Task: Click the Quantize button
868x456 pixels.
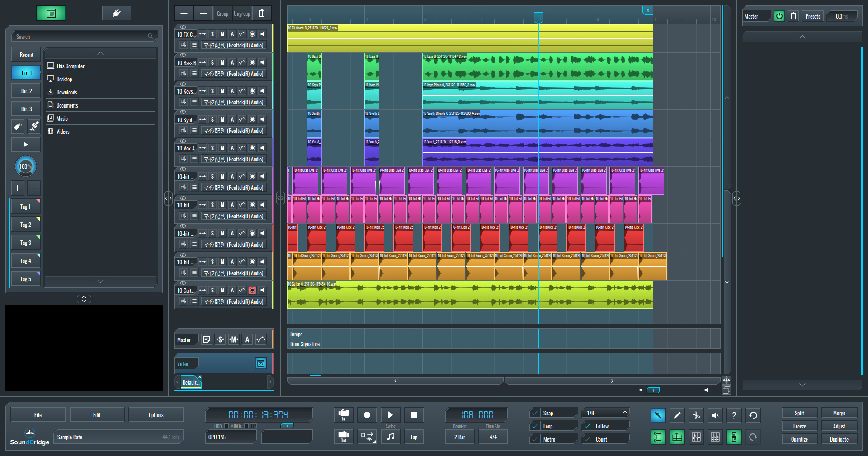Action: click(799, 439)
